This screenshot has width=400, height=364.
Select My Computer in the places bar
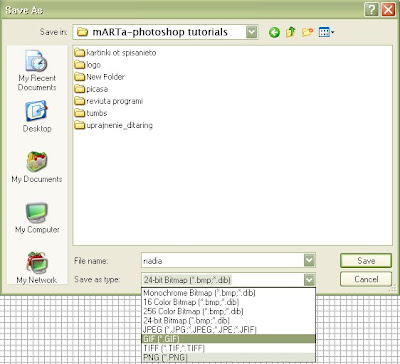37,218
